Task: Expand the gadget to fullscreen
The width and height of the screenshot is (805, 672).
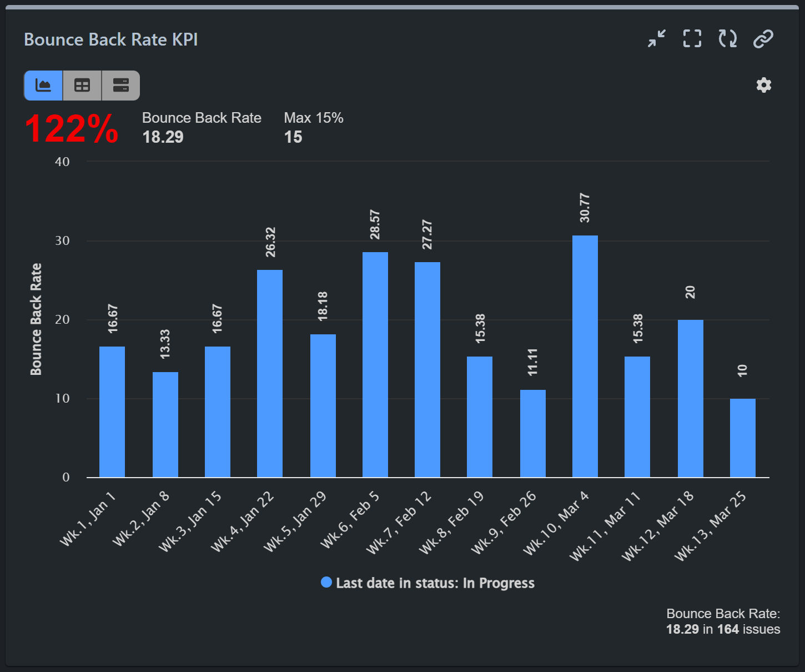Action: (x=691, y=39)
